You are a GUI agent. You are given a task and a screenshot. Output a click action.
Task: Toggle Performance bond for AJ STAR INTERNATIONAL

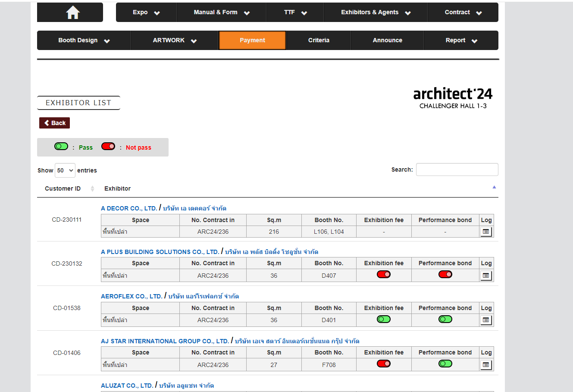pos(445,364)
